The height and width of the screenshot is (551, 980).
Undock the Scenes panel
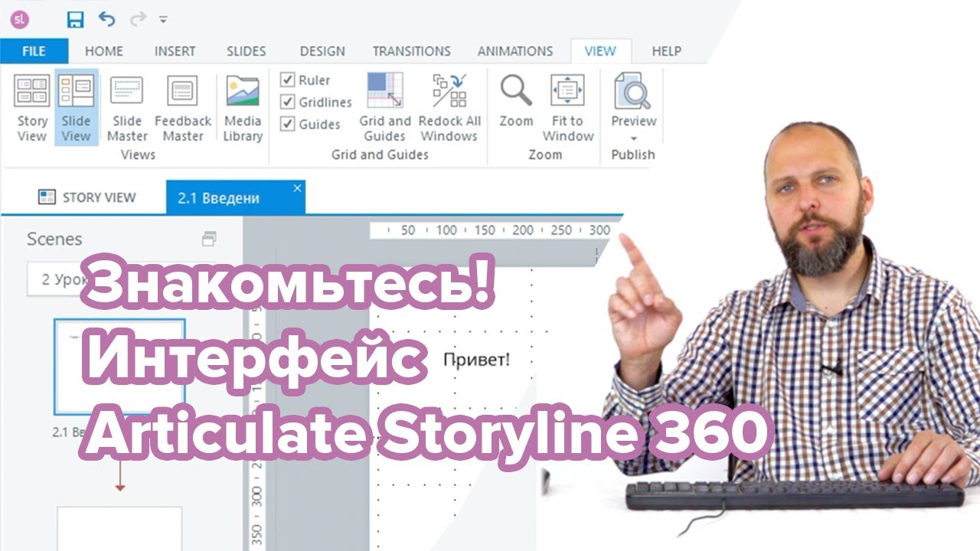pyautogui.click(x=209, y=239)
